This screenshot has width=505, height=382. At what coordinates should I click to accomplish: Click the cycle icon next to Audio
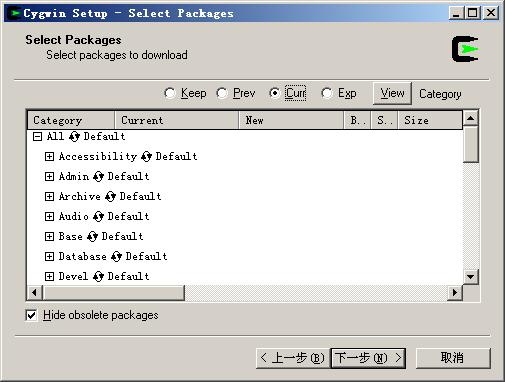click(x=98, y=216)
